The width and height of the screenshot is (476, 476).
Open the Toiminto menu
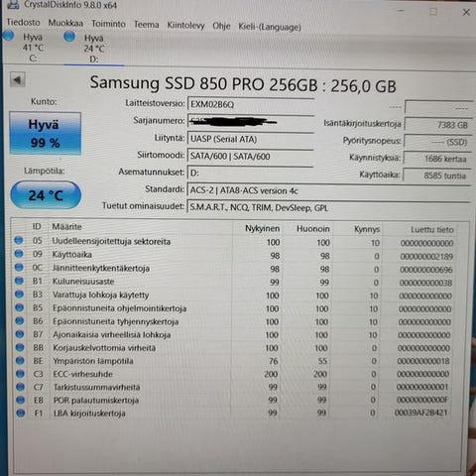(108, 24)
